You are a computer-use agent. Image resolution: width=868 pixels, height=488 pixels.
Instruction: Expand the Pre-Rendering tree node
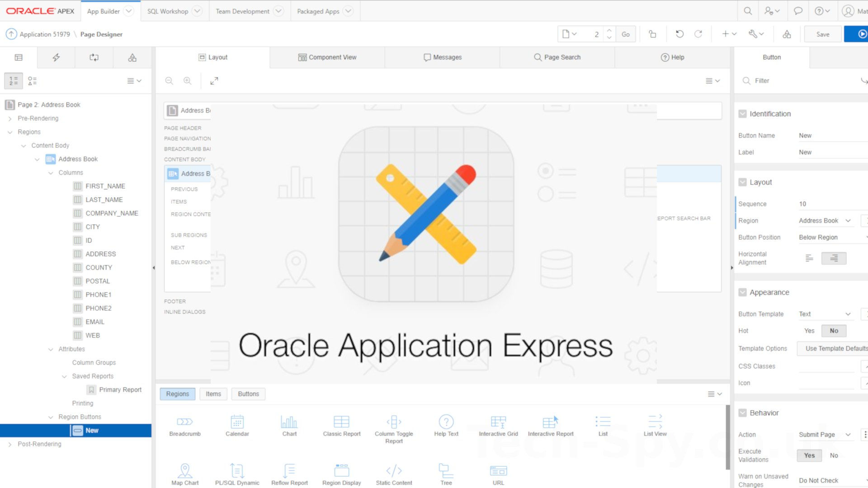(10, 118)
